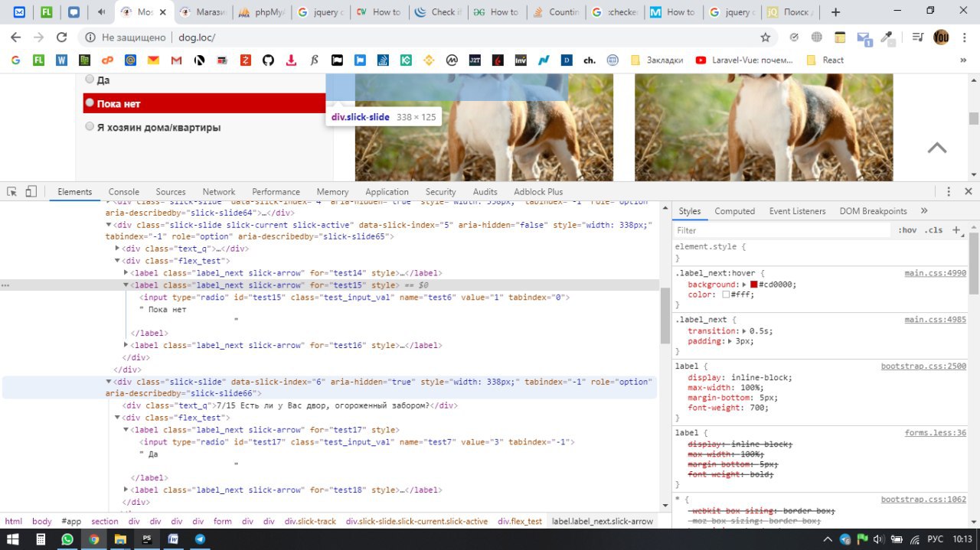The height and width of the screenshot is (550, 980).
Task: Switch to the phpMyAdmin browser tab
Action: click(x=263, y=12)
